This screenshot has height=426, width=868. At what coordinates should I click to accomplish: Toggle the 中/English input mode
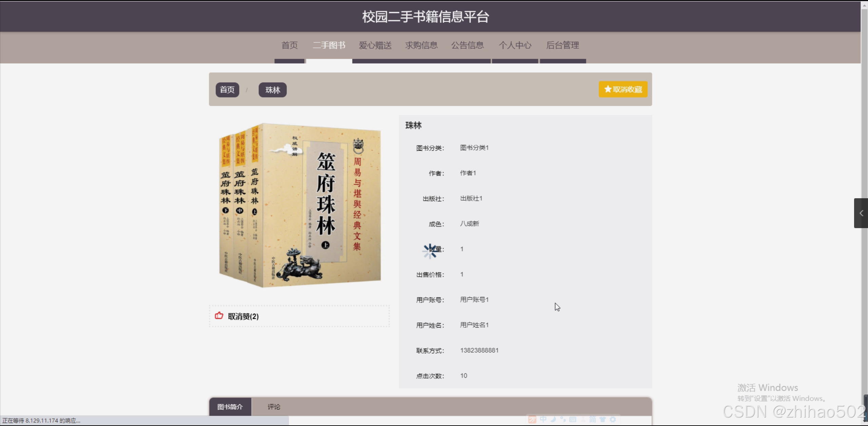pos(543,420)
